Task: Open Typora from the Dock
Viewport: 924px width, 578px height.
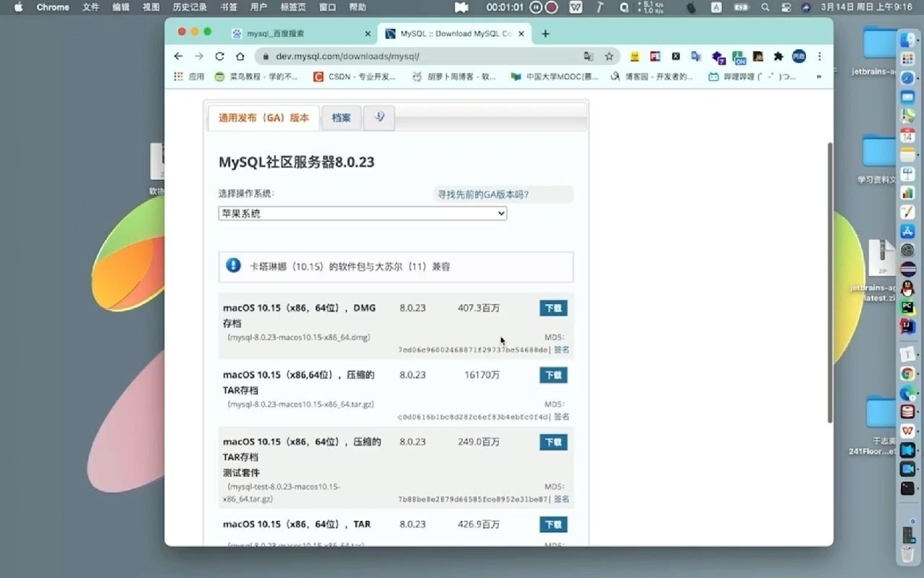Action: point(907,354)
